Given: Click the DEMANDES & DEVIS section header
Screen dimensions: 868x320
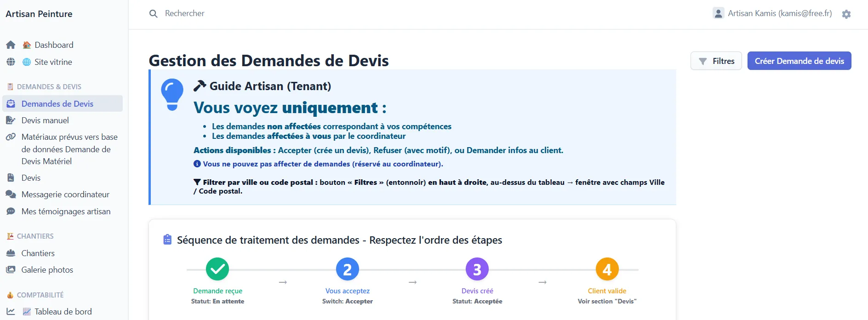Looking at the screenshot, I should pos(49,87).
